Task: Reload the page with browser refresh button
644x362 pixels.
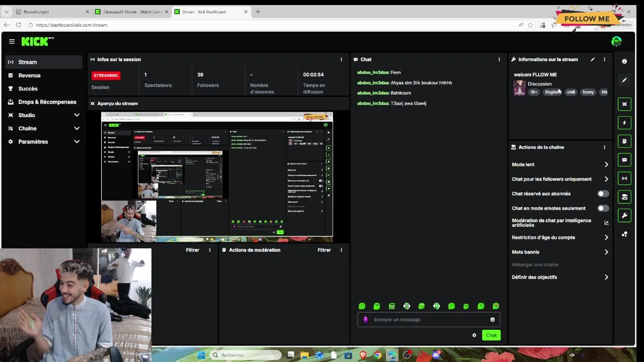Action: (x=19, y=25)
